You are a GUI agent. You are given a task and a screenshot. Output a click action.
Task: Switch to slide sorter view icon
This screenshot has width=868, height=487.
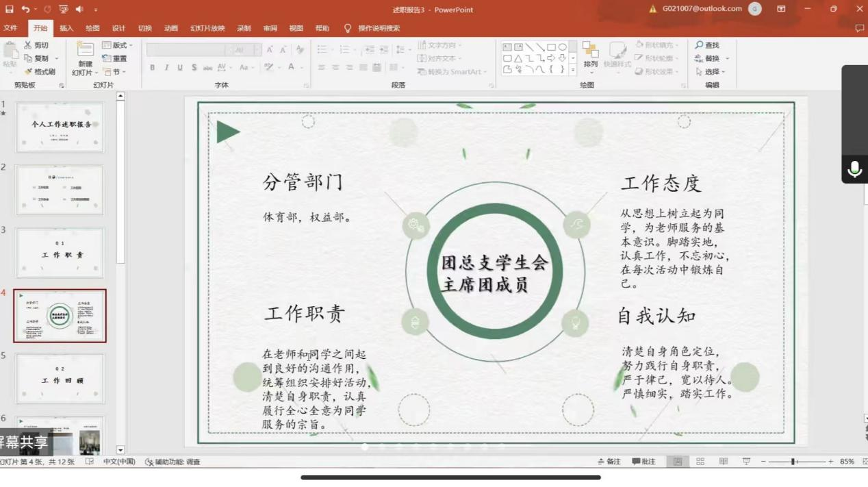tap(700, 462)
